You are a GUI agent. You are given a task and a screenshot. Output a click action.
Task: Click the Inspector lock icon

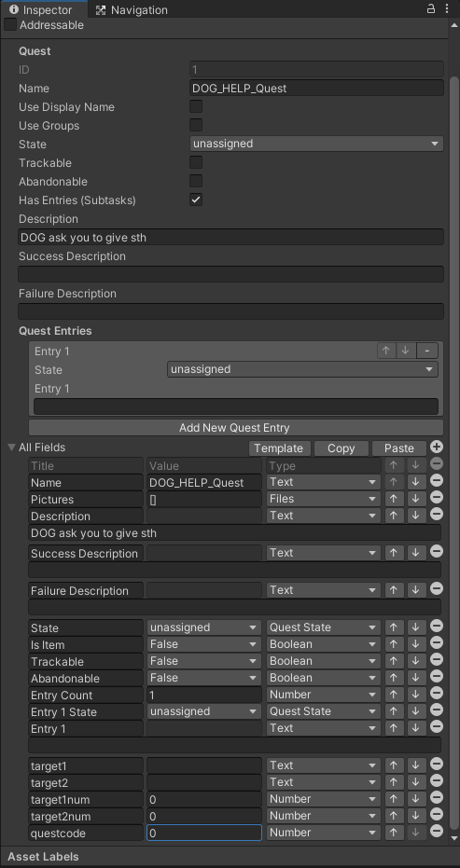click(x=431, y=9)
